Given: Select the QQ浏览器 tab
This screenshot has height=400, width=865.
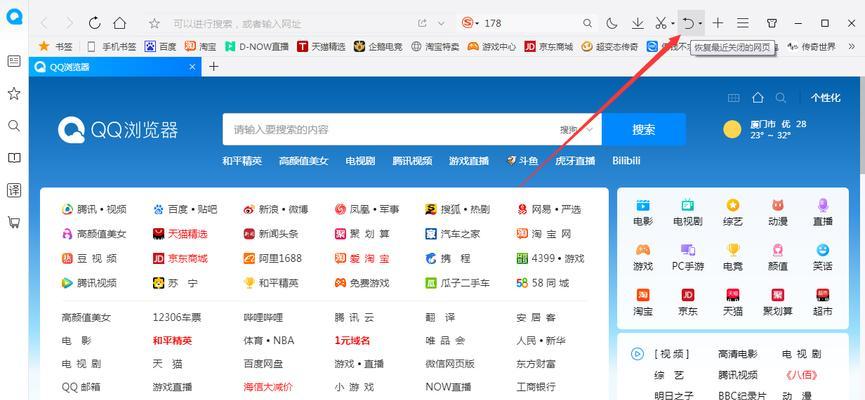Looking at the screenshot, I should click(x=116, y=67).
